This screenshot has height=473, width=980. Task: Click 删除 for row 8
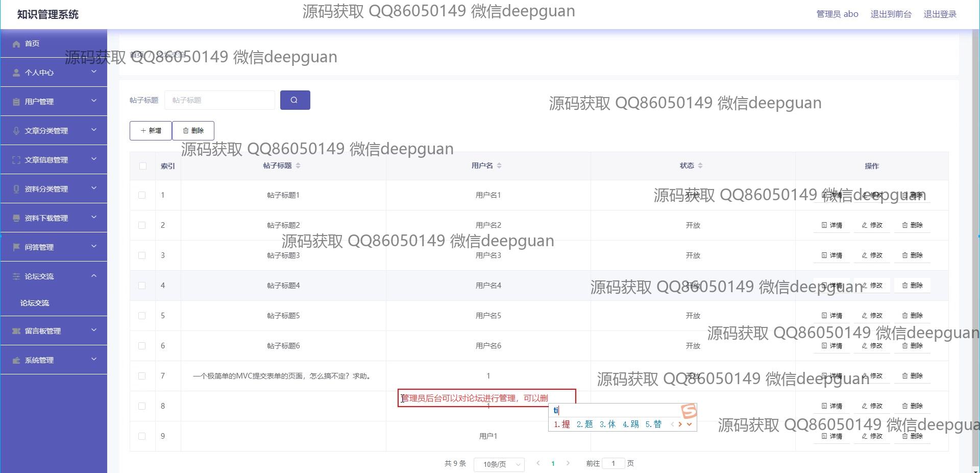913,406
